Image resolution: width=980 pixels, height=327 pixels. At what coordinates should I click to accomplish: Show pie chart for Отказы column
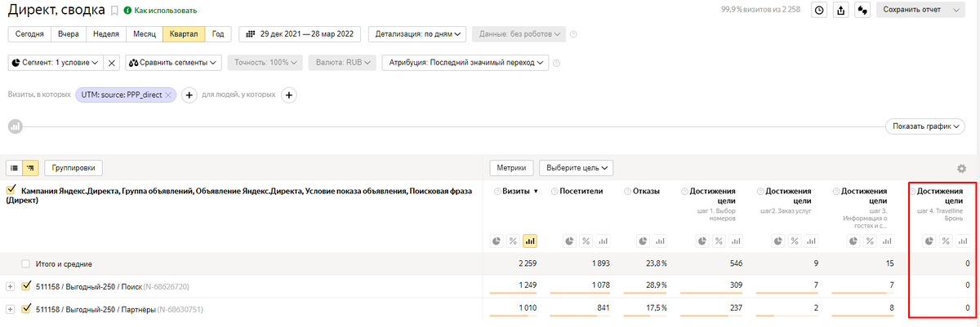644,241
